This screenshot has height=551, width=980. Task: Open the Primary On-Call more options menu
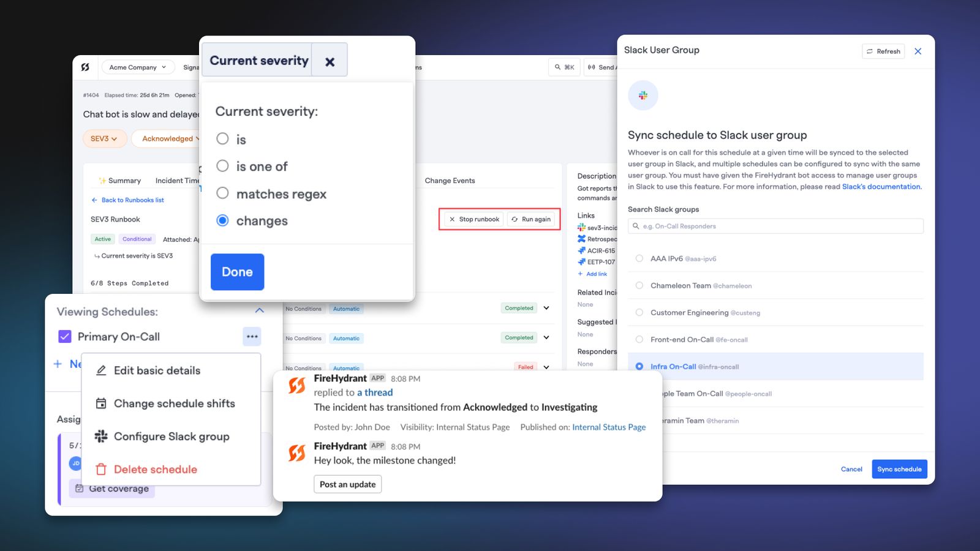(252, 336)
